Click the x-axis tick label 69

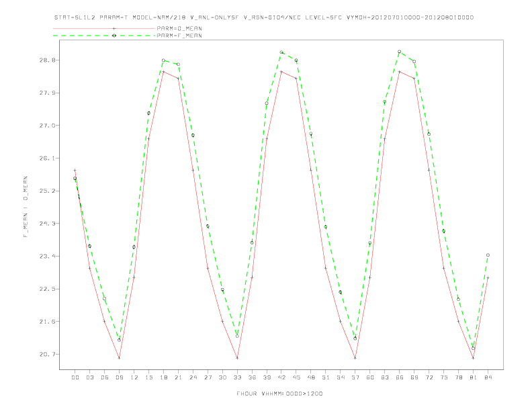tap(414, 377)
